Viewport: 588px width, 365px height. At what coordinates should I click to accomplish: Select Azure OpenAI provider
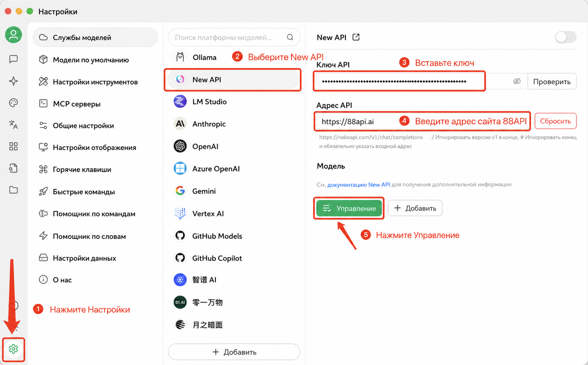pyautogui.click(x=234, y=168)
